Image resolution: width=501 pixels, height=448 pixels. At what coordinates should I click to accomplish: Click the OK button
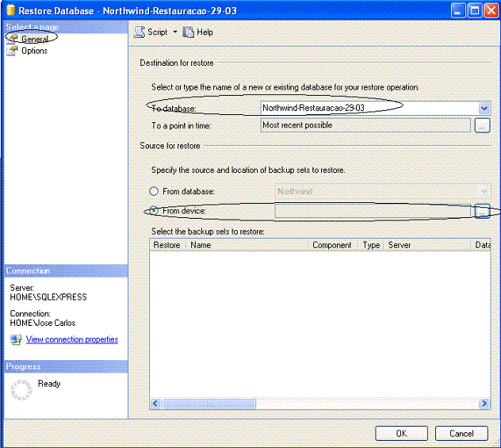pyautogui.click(x=401, y=433)
